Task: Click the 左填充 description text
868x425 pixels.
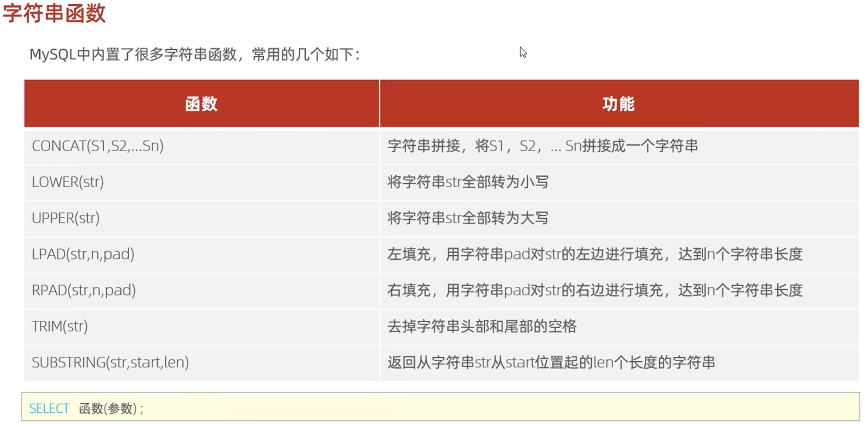Action: [x=595, y=254]
